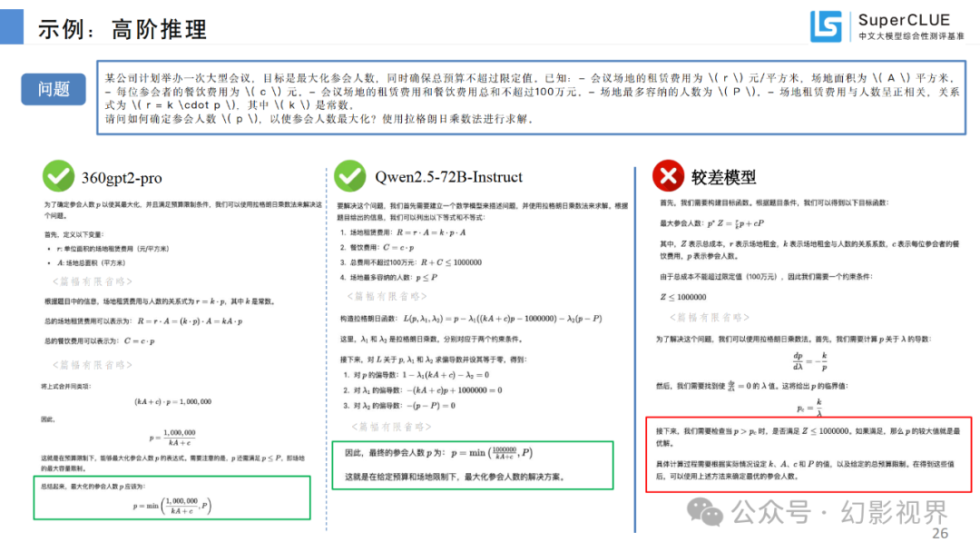This screenshot has width=980, height=552.
Task: Click the line 这就是在给定预算和场地限制下
Action: click(455, 477)
